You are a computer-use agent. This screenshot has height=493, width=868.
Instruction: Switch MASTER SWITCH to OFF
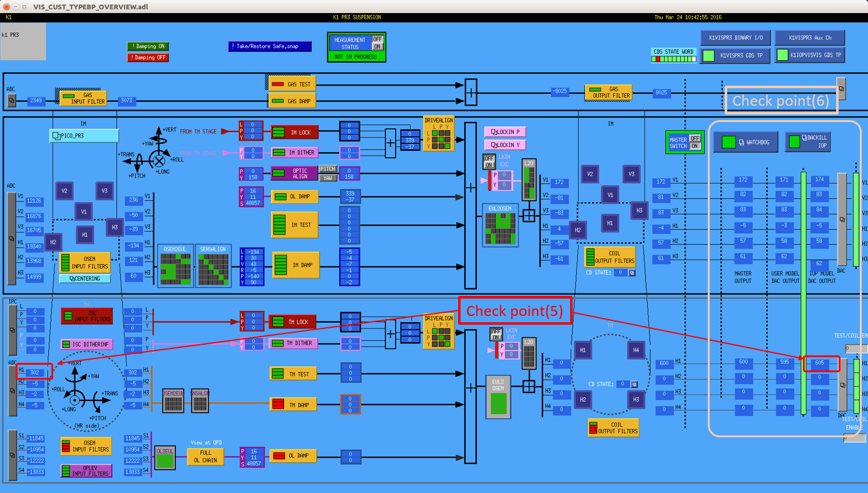point(695,138)
